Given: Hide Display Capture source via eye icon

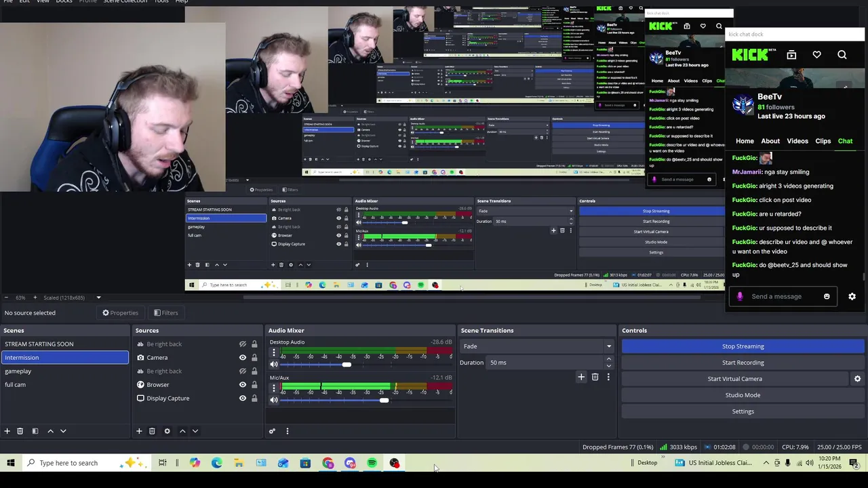Looking at the screenshot, I should click(243, 399).
